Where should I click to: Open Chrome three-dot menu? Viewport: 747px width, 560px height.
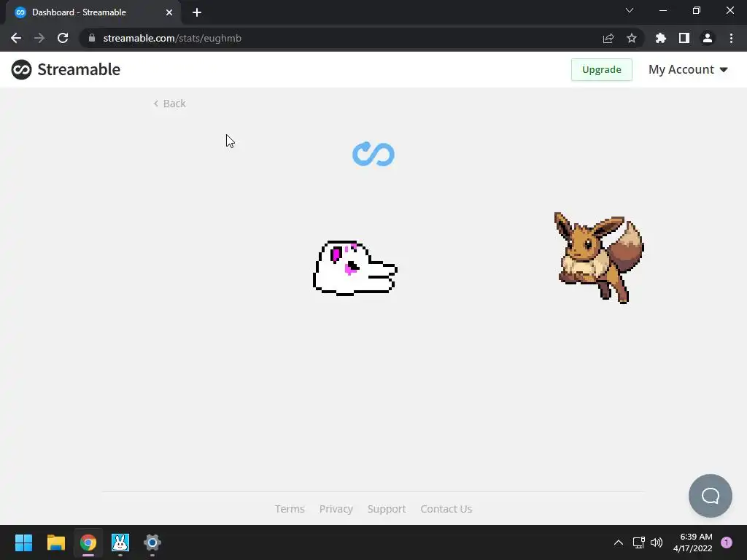click(x=731, y=38)
